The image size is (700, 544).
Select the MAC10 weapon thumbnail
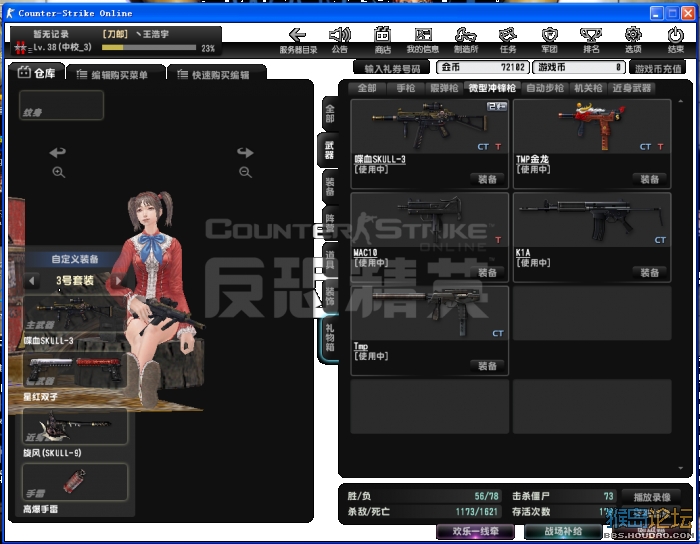point(429,220)
